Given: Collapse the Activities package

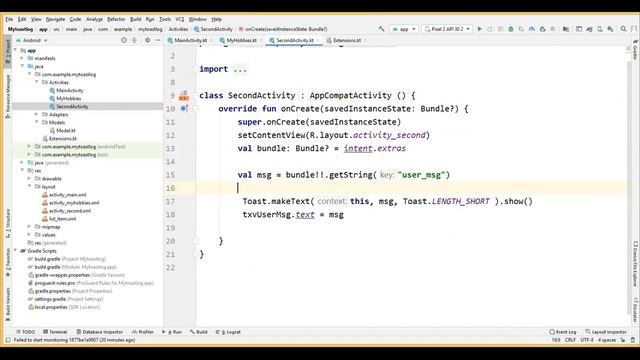Looking at the screenshot, I should tap(37, 82).
